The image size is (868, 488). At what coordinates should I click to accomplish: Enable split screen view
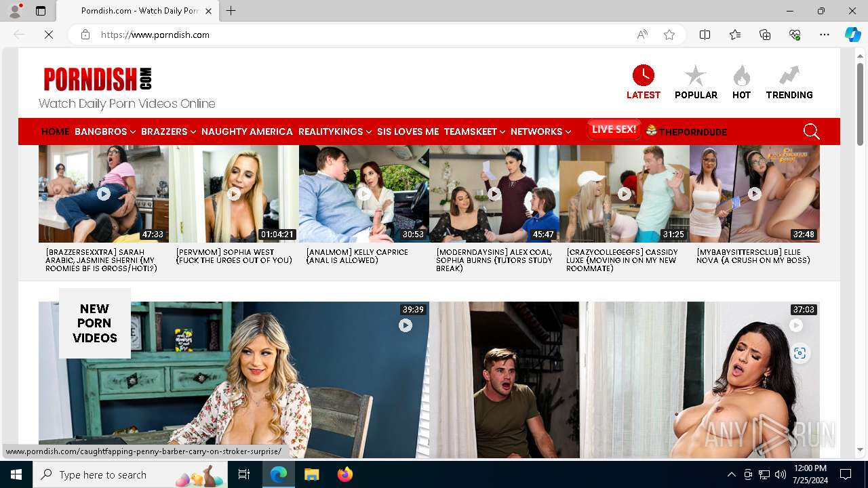pyautogui.click(x=705, y=35)
